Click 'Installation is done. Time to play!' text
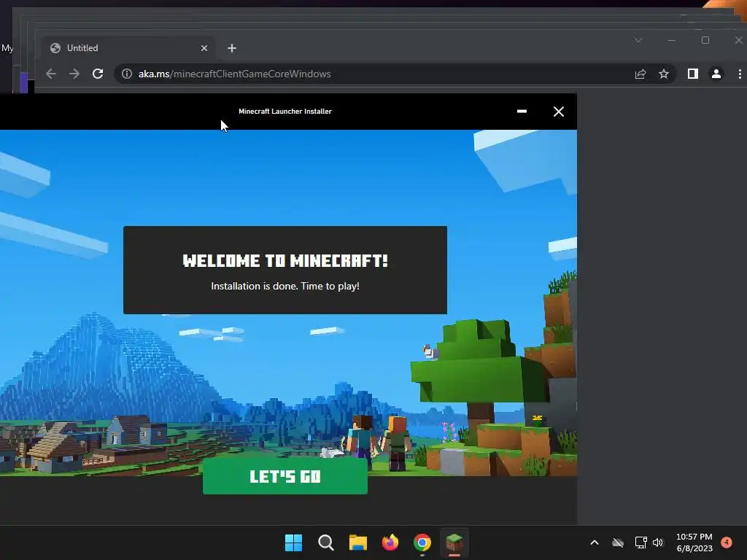 [285, 286]
